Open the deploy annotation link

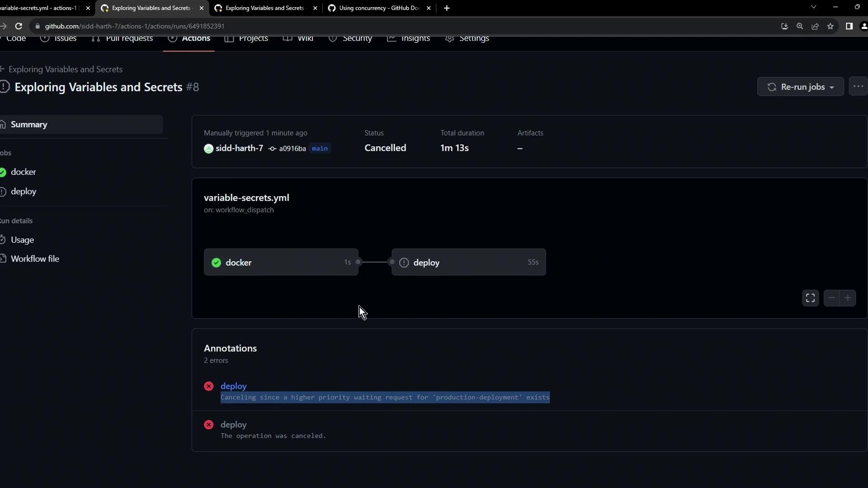point(233,386)
